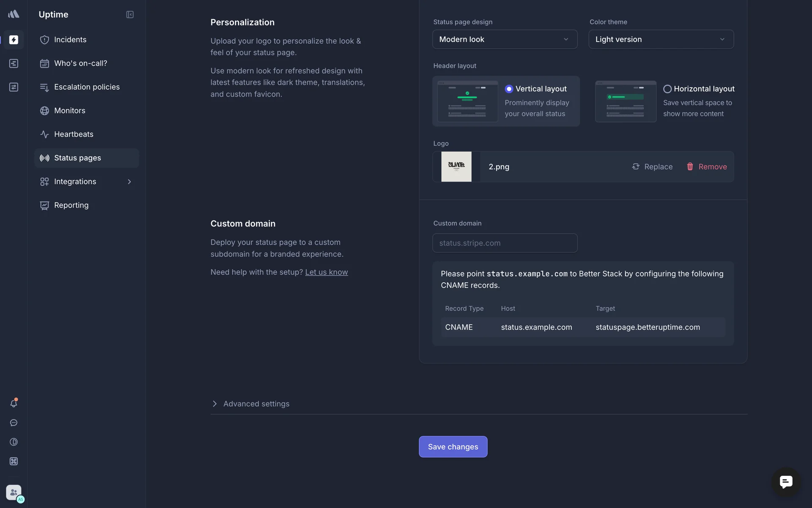Open Heartbeats in the sidebar
The height and width of the screenshot is (508, 812).
[74, 134]
